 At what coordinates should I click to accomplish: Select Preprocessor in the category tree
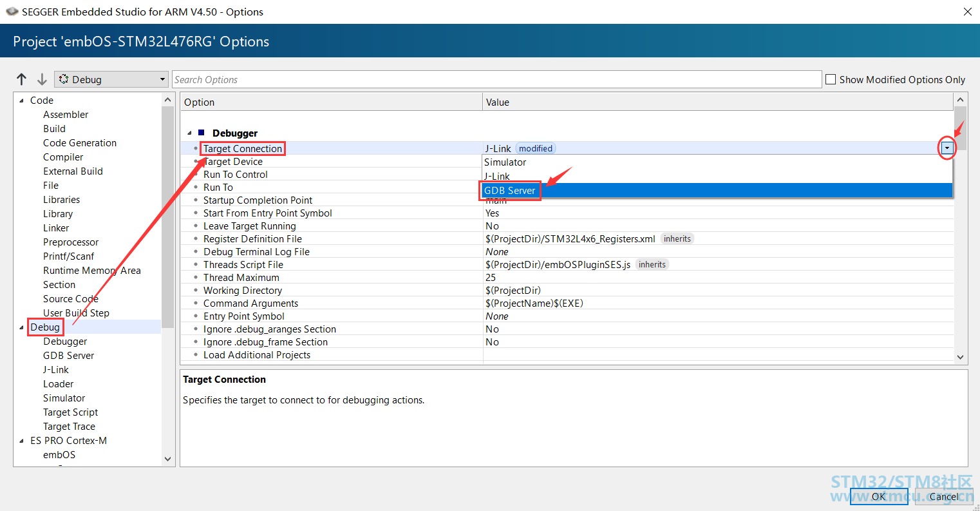click(71, 242)
